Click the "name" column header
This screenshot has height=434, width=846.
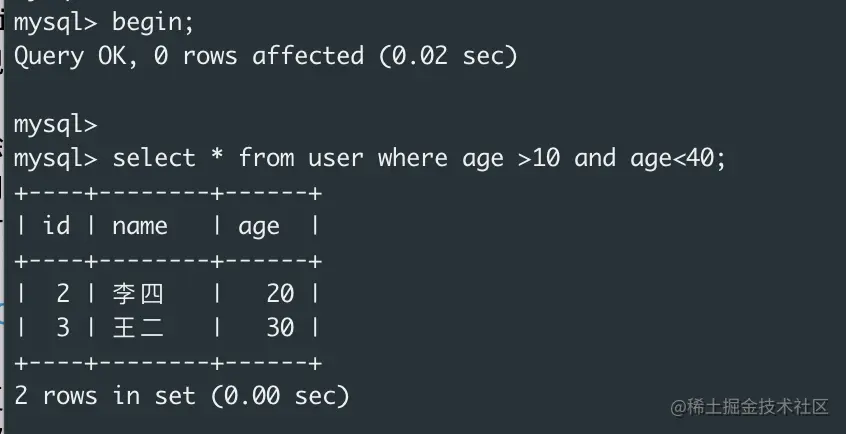click(140, 226)
